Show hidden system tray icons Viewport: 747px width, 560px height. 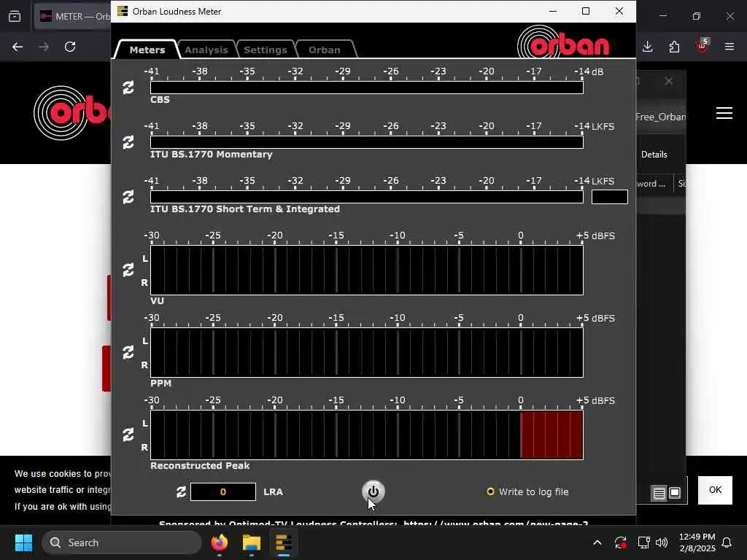[597, 542]
